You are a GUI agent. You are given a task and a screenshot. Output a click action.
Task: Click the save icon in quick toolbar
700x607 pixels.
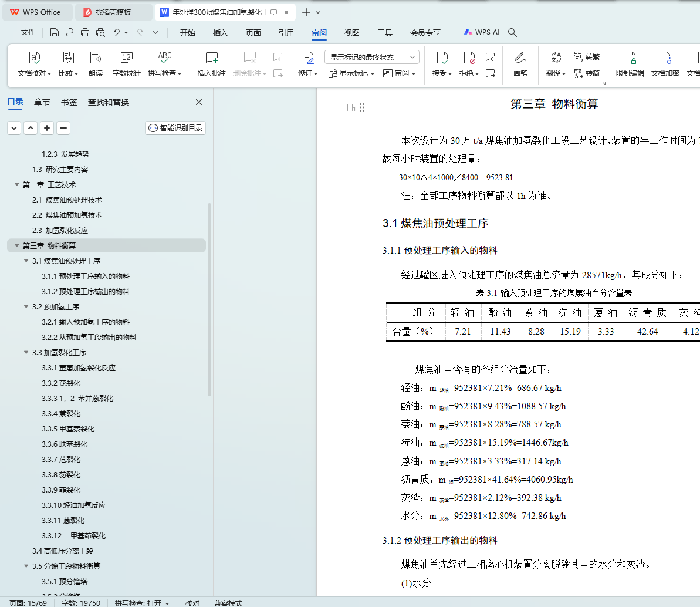(x=54, y=32)
